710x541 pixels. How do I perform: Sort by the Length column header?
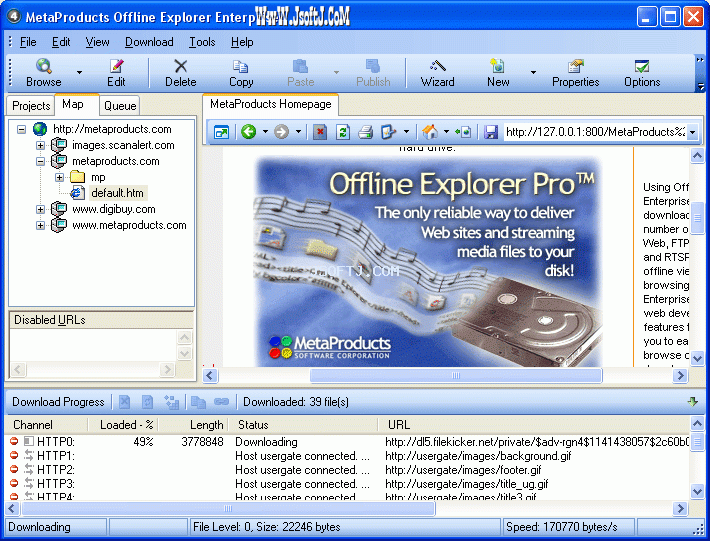click(x=193, y=425)
